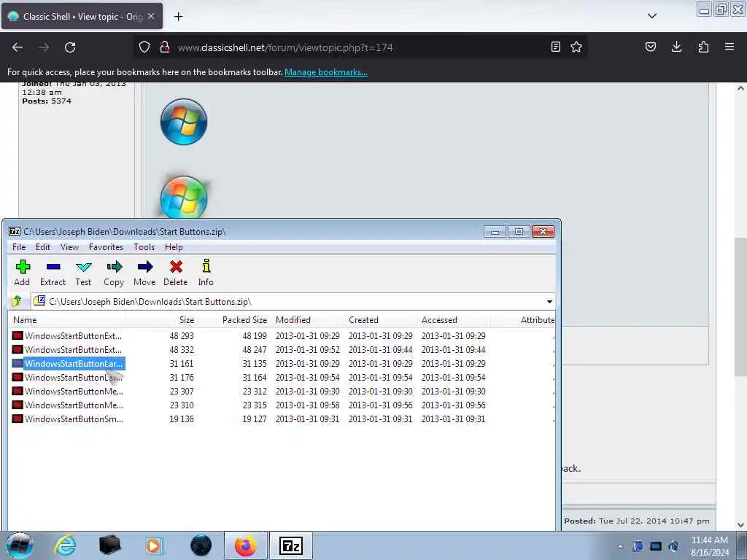Open Windows Media Player from taskbar
Image resolution: width=747 pixels, height=560 pixels.
154,545
